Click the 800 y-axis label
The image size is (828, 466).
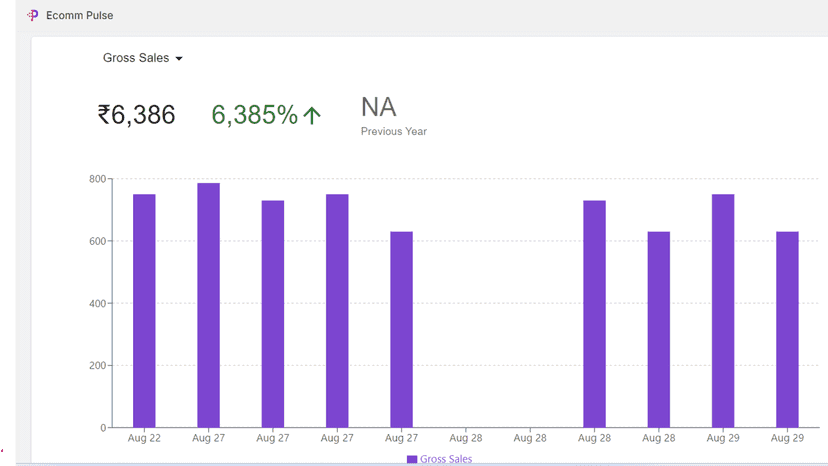click(97, 179)
